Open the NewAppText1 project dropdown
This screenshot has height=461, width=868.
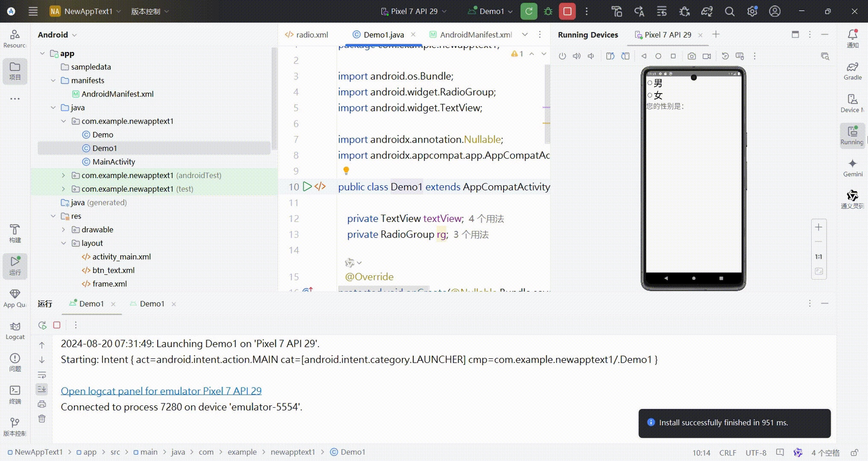86,12
